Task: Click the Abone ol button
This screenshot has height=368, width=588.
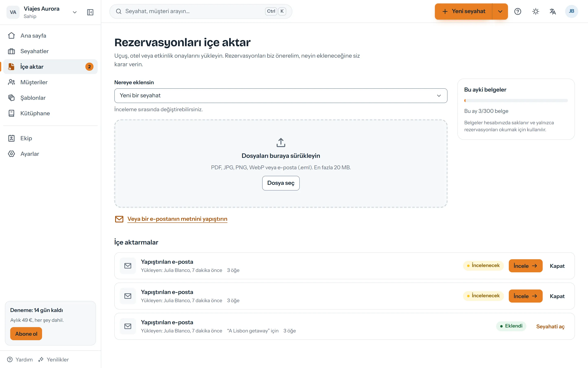Action: (x=26, y=334)
